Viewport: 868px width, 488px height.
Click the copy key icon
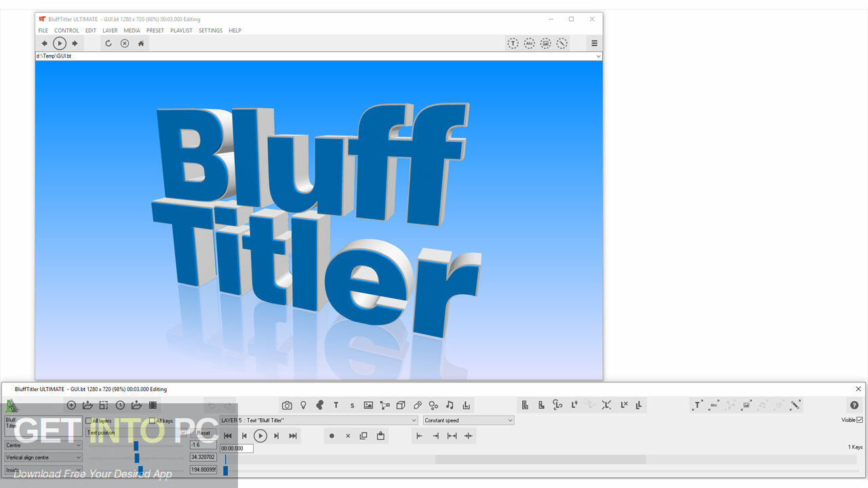pyautogui.click(x=363, y=436)
